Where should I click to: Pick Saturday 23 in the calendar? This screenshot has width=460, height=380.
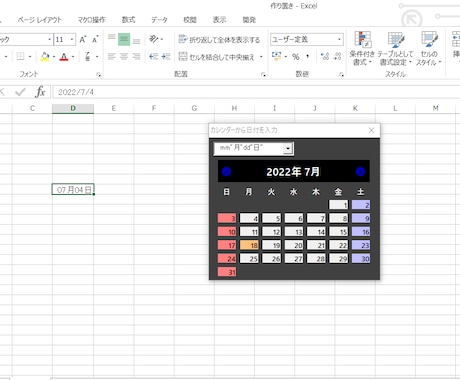click(x=361, y=245)
